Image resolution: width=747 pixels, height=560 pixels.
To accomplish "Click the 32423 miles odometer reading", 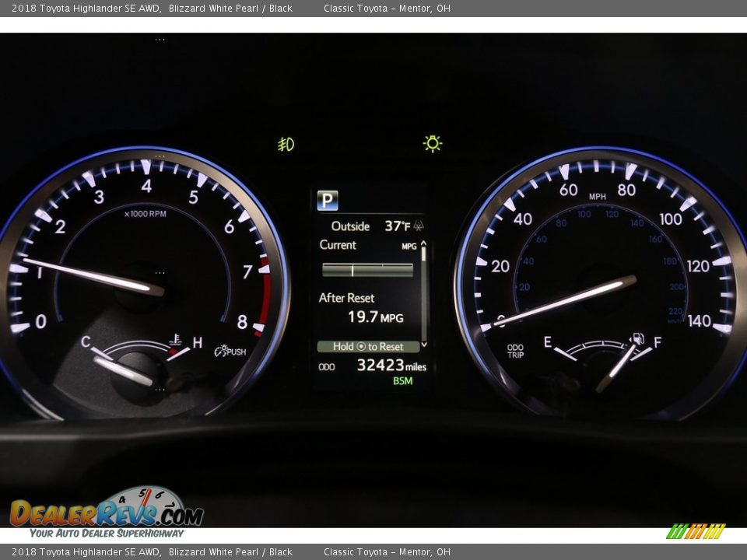I will click(x=391, y=366).
